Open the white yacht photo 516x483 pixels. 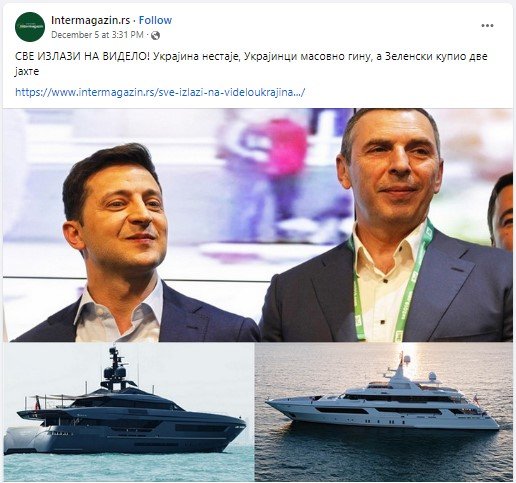point(384,412)
